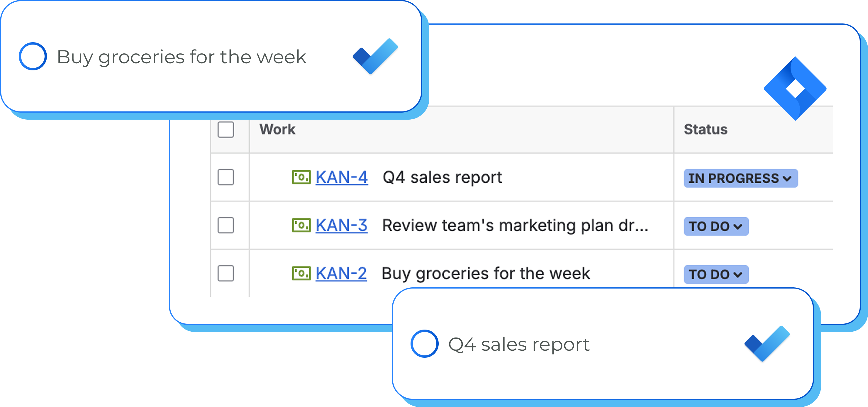Open the KAN-3 issue link

point(341,225)
